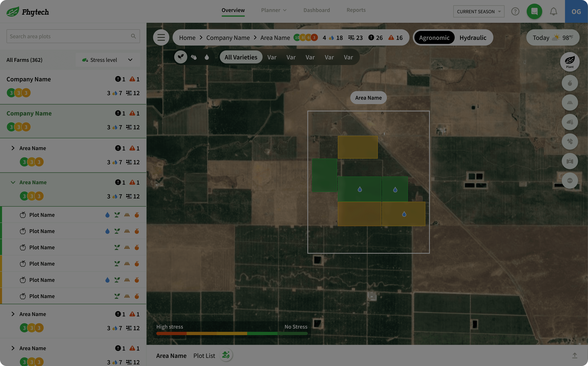Select the NPK nutrient layer icon
This screenshot has height=366, width=588.
pyautogui.click(x=570, y=181)
